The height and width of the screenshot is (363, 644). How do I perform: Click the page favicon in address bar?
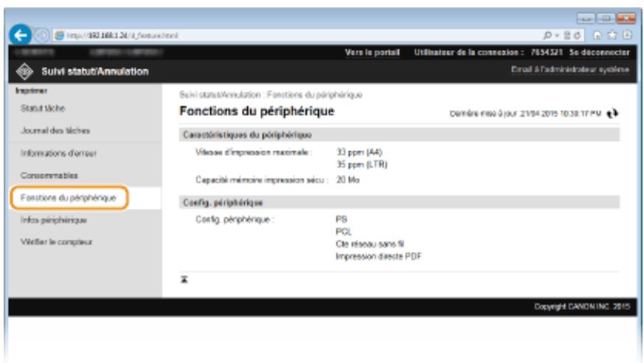60,35
